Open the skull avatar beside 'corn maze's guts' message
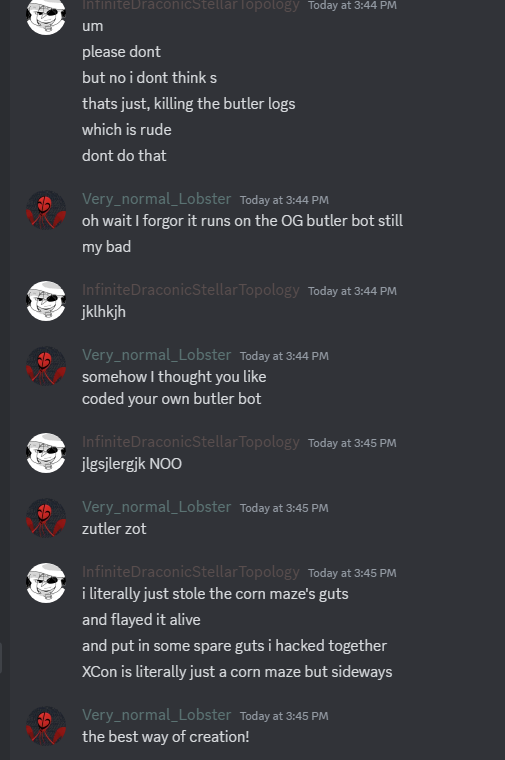The width and height of the screenshot is (505, 760). coord(46,583)
